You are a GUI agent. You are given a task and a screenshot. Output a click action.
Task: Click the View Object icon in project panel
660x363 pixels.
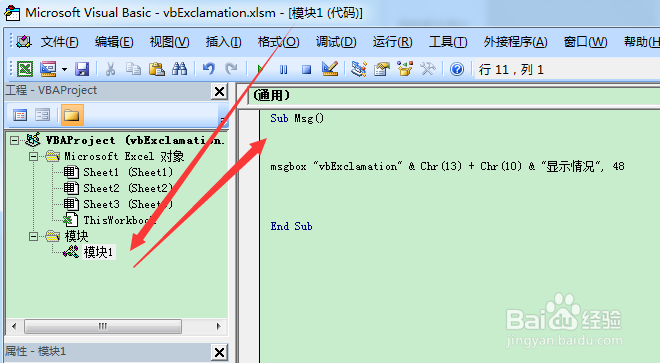tap(43, 115)
